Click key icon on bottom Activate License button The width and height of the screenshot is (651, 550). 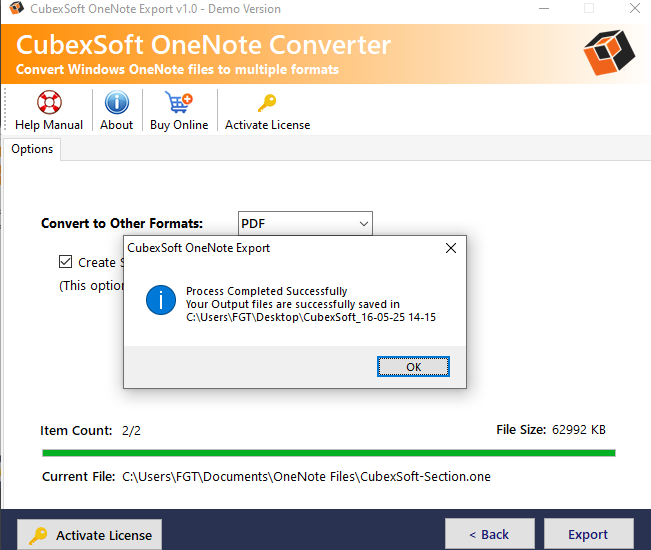(x=38, y=535)
